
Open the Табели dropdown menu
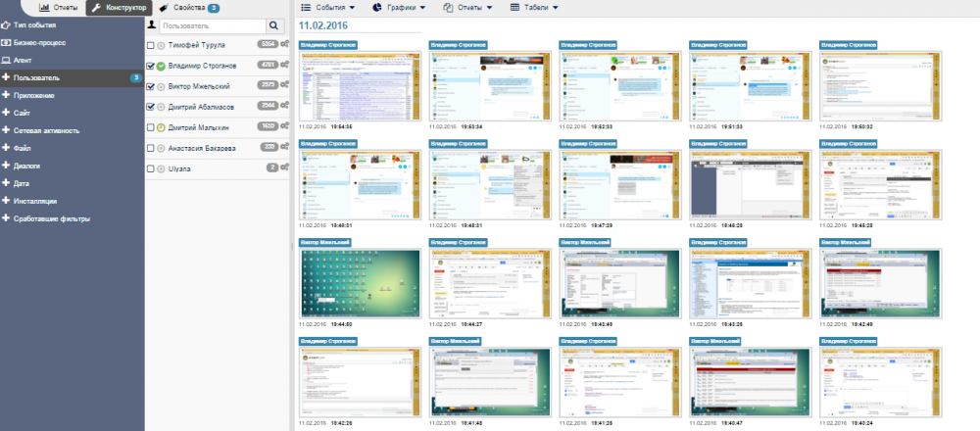(534, 8)
